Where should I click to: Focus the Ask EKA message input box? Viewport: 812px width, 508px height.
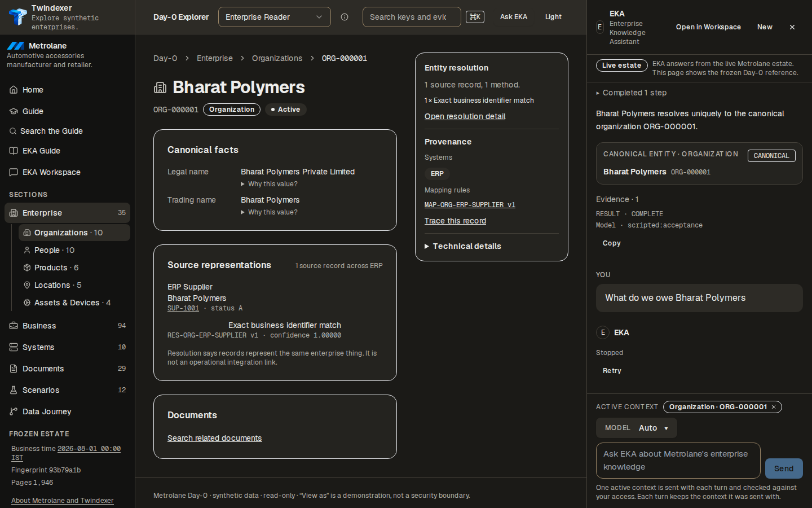tap(678, 461)
